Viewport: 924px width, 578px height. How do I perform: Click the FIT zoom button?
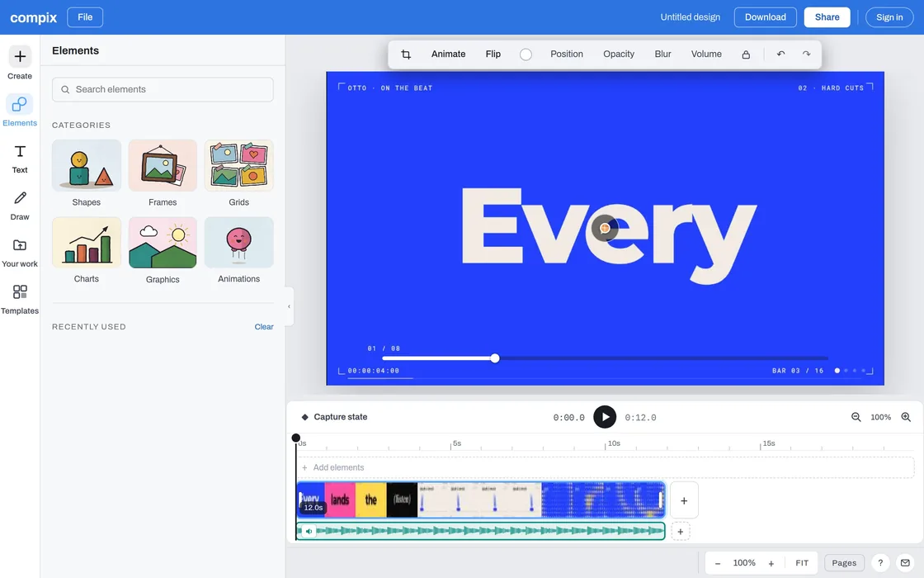point(802,563)
